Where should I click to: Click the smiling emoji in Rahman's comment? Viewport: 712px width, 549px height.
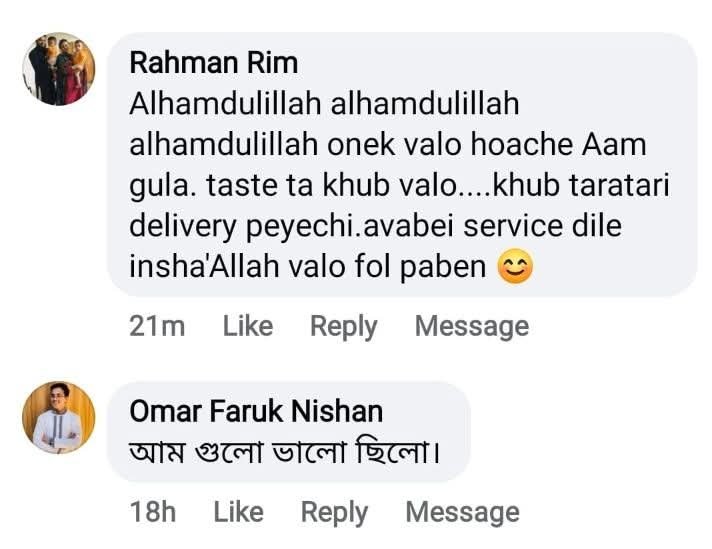pos(515,267)
